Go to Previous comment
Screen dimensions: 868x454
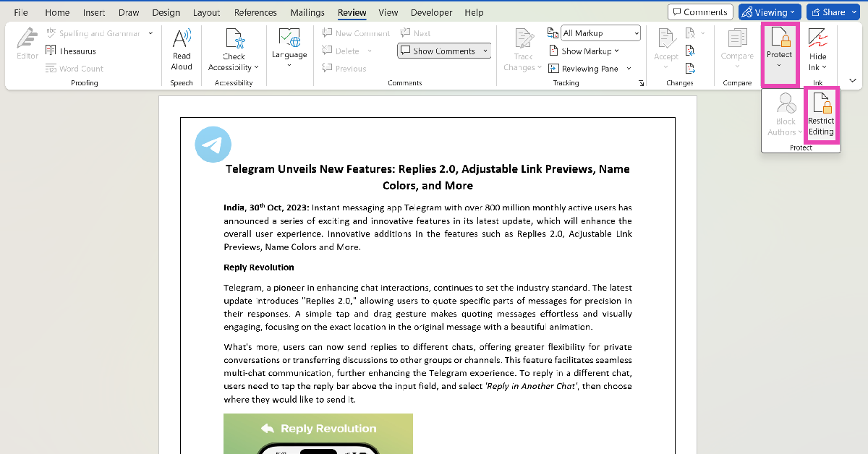point(344,69)
